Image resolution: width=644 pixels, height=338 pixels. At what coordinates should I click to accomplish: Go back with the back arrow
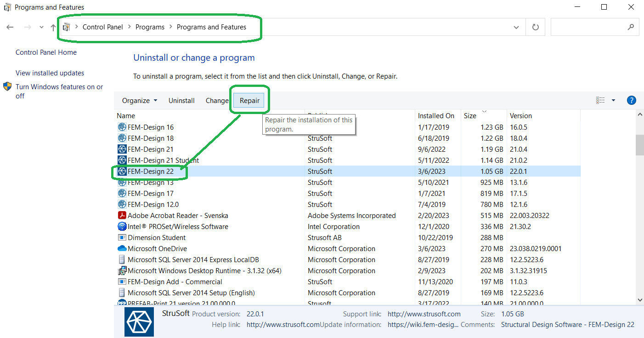tap(10, 27)
